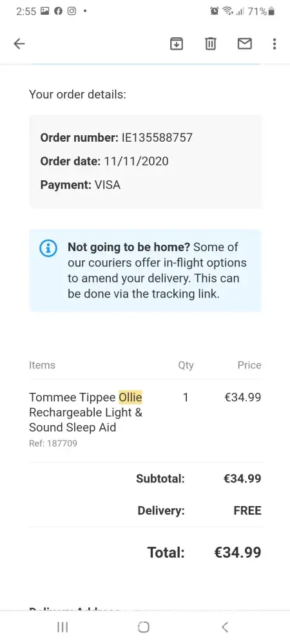Open Android recent apps button
290x644 pixels.
(x=63, y=627)
